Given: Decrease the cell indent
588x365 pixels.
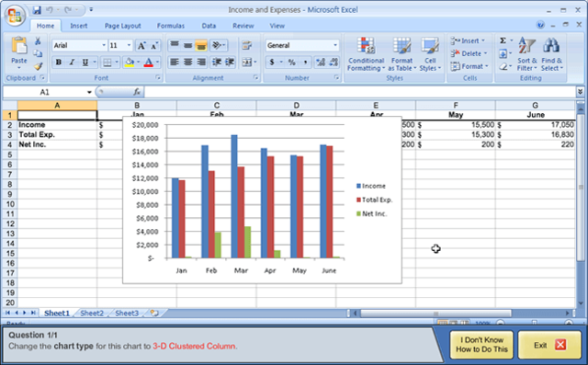Looking at the screenshot, I should 217,62.
